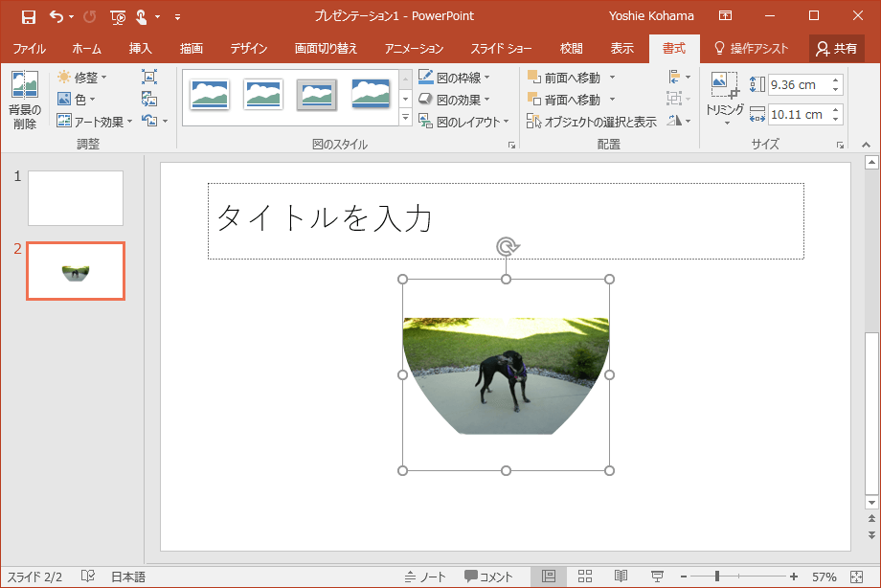Toggle the ノート (Notes) pane
The height and width of the screenshot is (588, 881).
pyautogui.click(x=425, y=577)
